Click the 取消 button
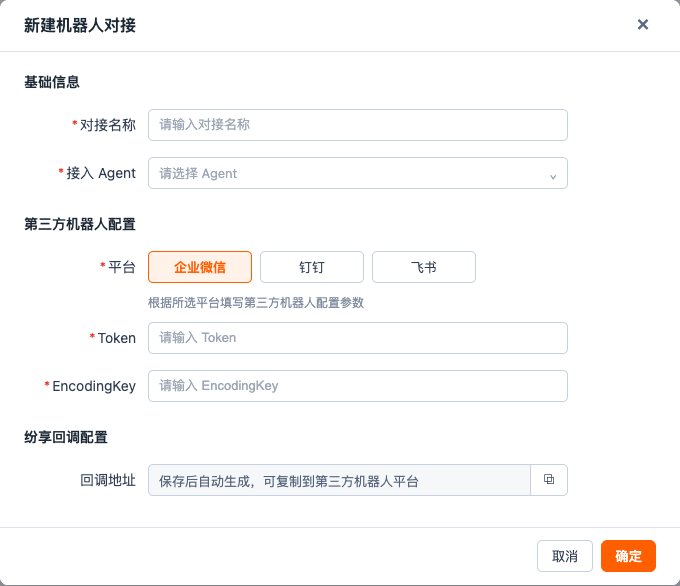The height and width of the screenshot is (586, 680). (x=565, y=556)
